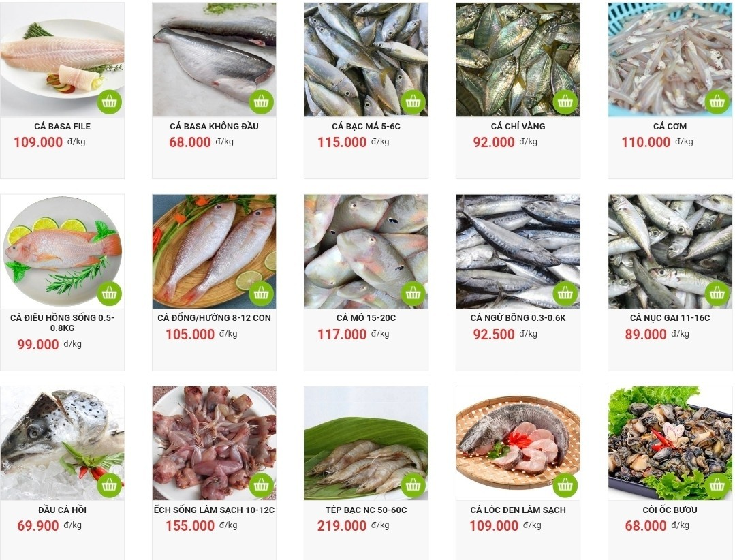This screenshot has width=735, height=560.
Task: Open Cá Nục Gai 11-16C product link
Action: [670, 318]
